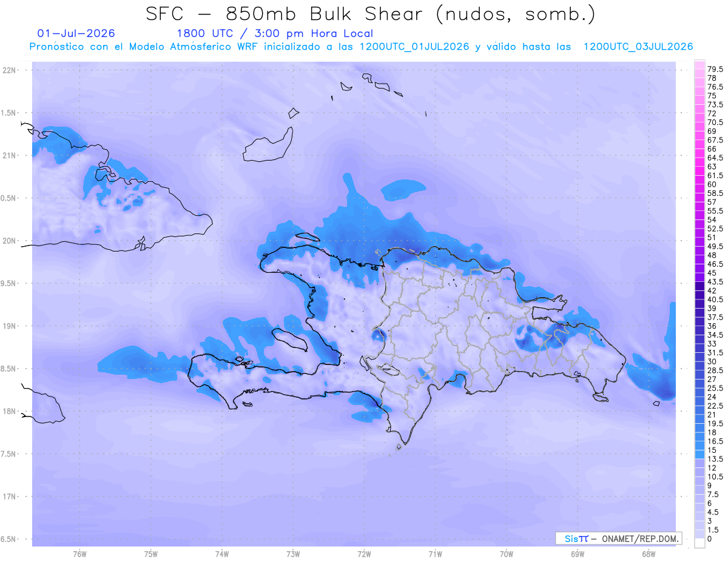
Task: Click the legend value "4.5"
Action: (712, 512)
